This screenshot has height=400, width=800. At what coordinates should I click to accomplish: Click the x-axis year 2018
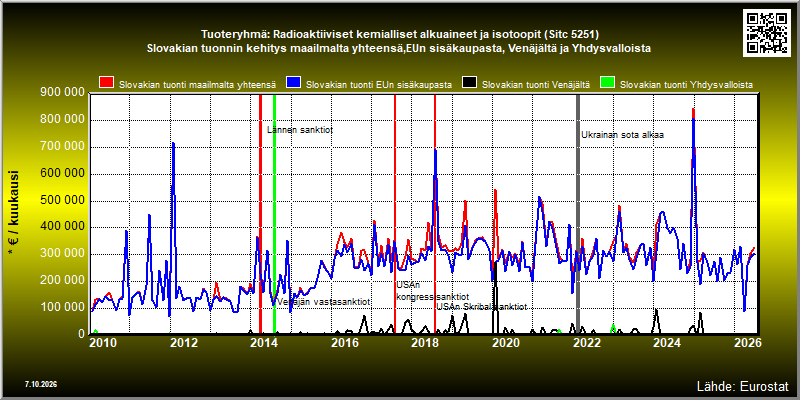tap(424, 343)
